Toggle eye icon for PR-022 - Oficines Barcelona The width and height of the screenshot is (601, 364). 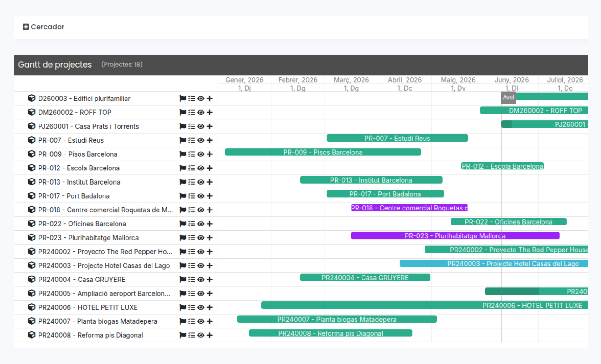201,224
